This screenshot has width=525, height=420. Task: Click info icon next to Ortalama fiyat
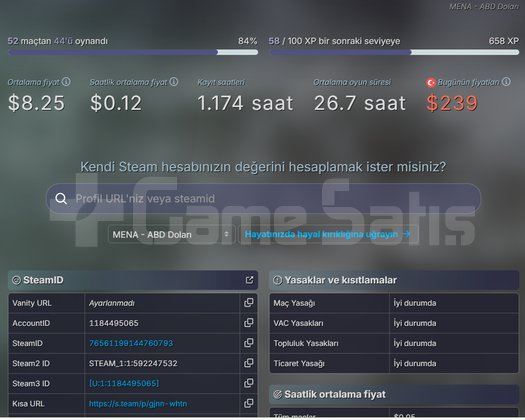pyautogui.click(x=66, y=81)
